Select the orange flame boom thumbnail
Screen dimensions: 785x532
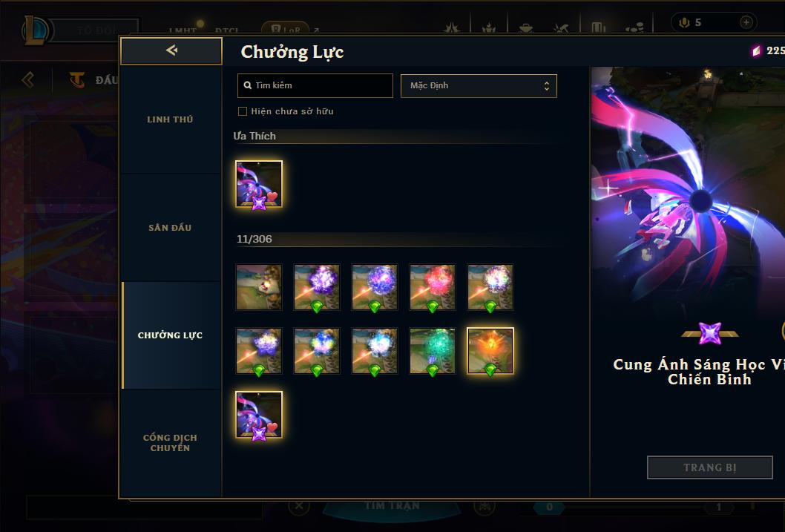tap(490, 351)
